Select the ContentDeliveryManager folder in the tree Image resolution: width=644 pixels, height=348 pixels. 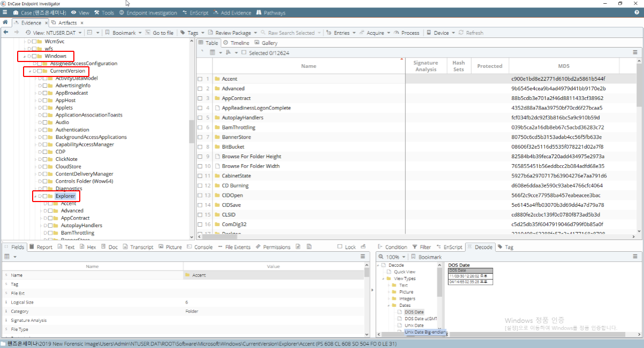[x=84, y=174]
